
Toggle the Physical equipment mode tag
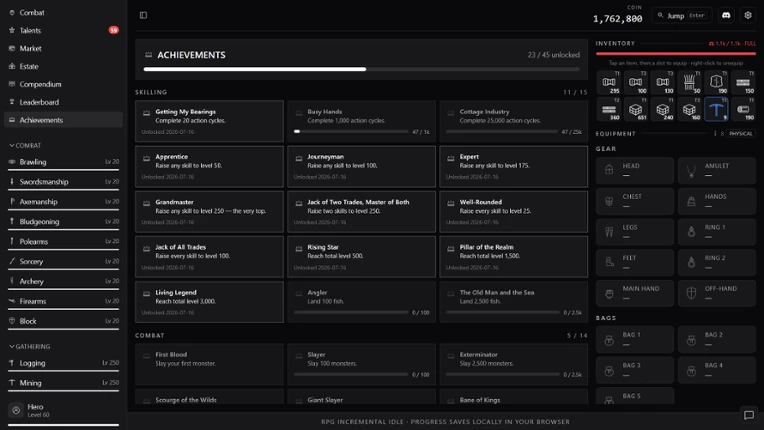coord(741,133)
